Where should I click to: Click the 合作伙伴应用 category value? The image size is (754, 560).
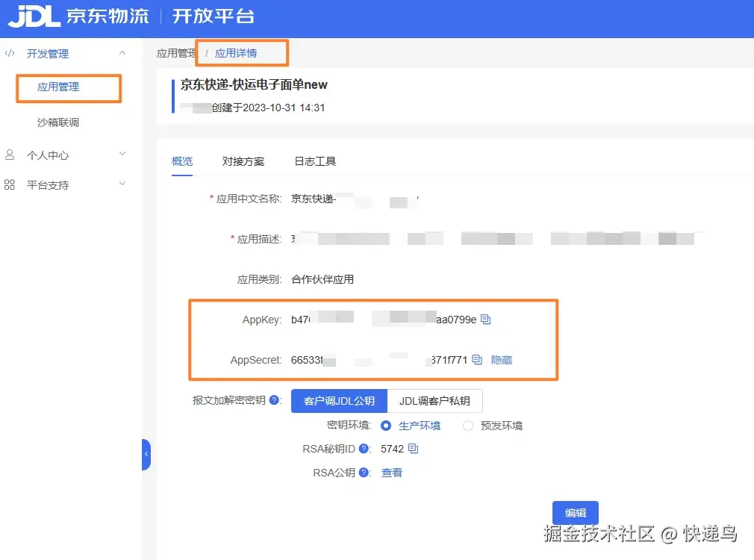tap(323, 279)
